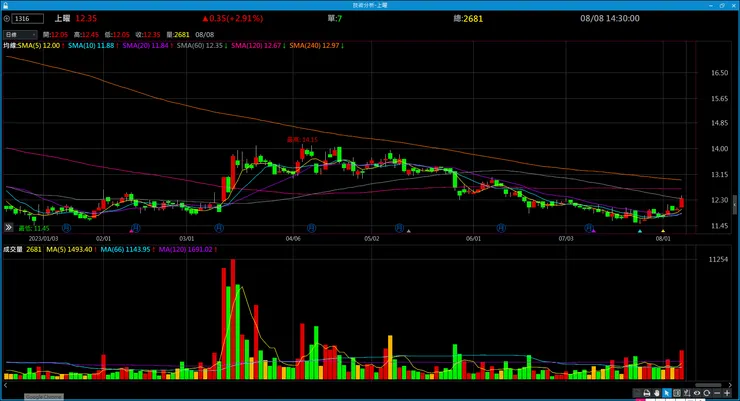The width and height of the screenshot is (740, 401).
Task: Click the stock name 上曜
Action: [x=62, y=18]
